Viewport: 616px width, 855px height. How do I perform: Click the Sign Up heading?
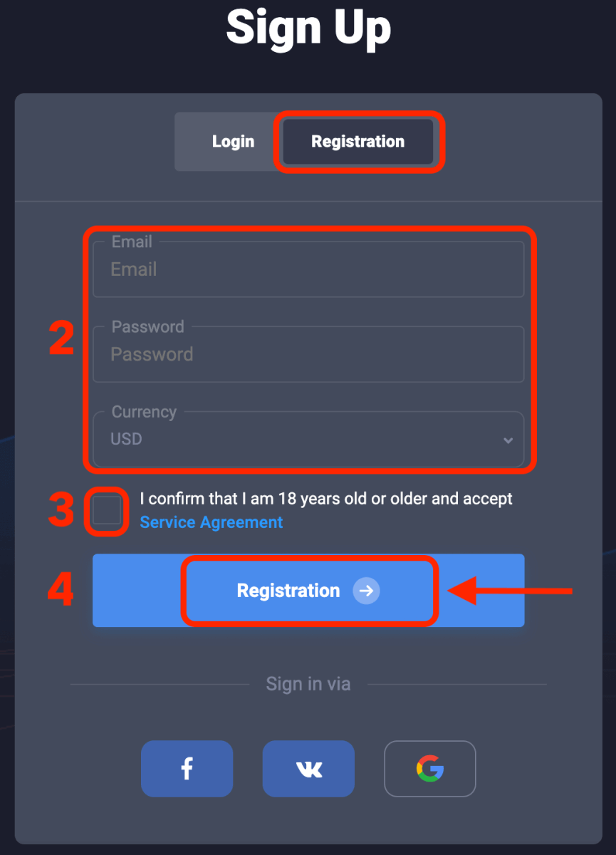[308, 28]
